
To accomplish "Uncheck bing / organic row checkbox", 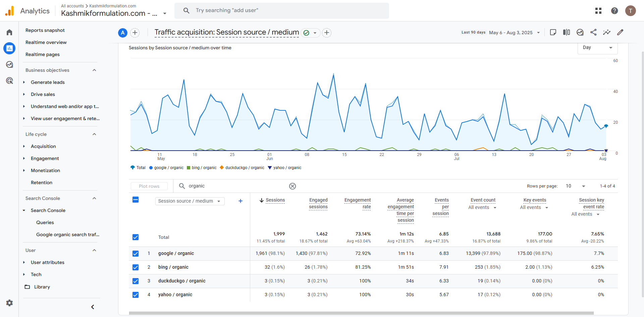I will click(x=136, y=267).
